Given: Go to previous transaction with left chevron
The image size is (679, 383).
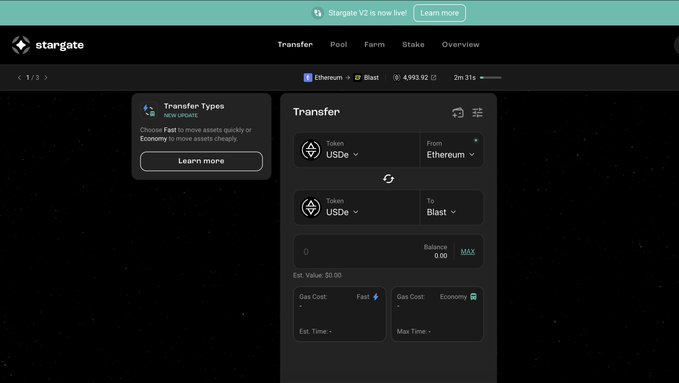Looking at the screenshot, I should click(19, 78).
